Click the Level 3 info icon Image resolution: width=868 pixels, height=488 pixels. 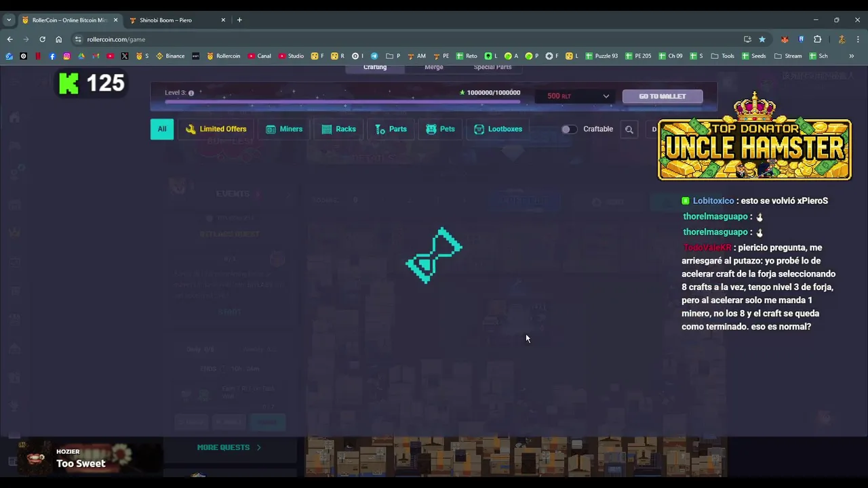[191, 93]
